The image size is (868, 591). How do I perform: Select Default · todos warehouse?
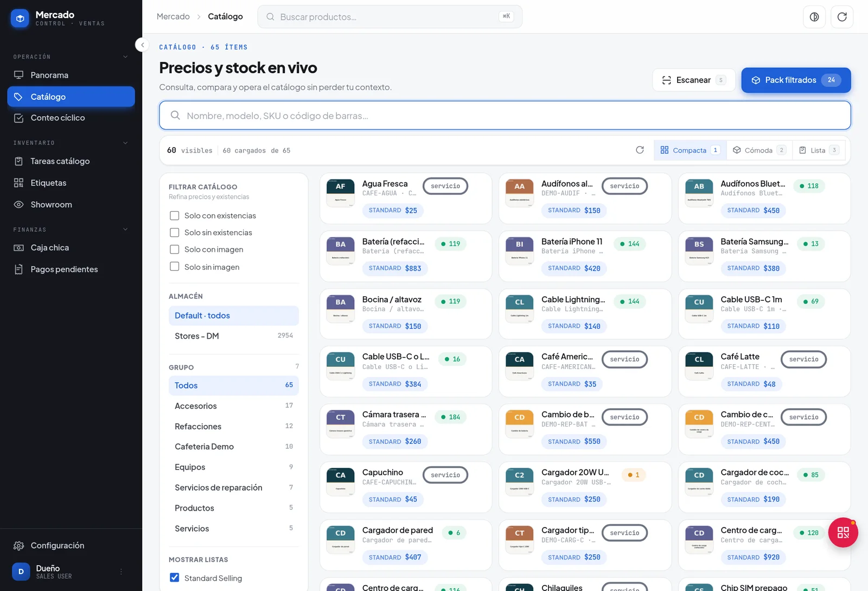[x=234, y=316]
